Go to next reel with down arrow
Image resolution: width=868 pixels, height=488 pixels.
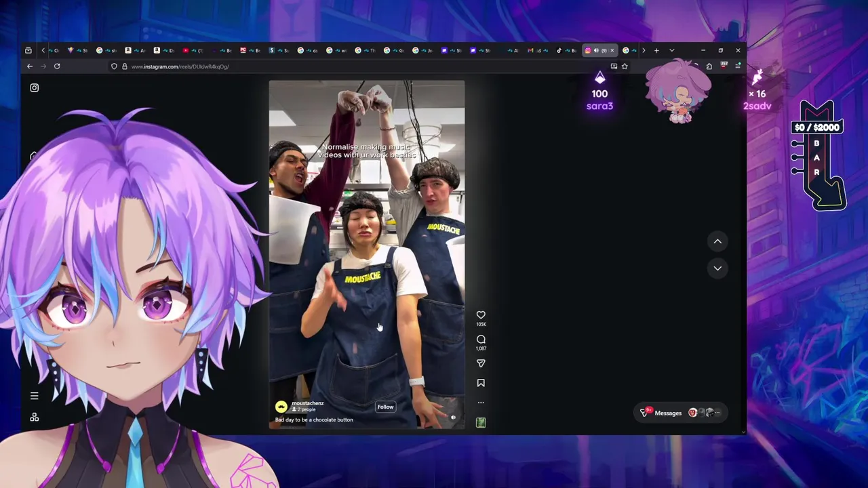(717, 268)
